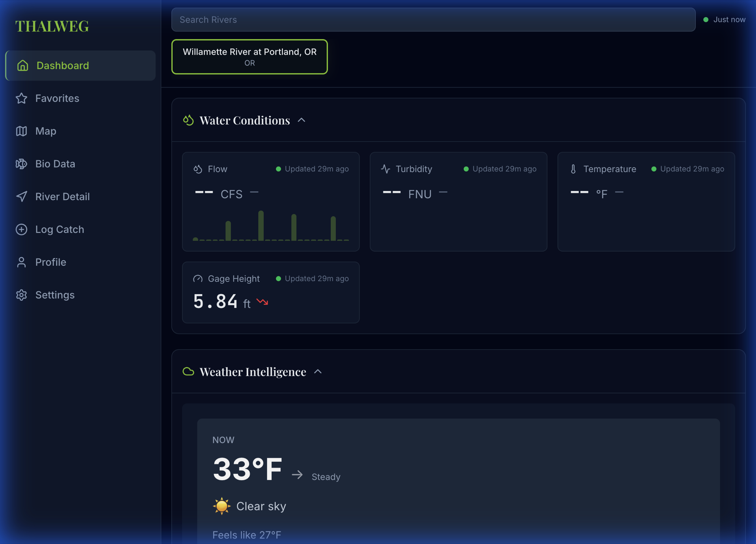Click the Bio Data fish icon
This screenshot has height=544, width=756.
[x=22, y=163]
